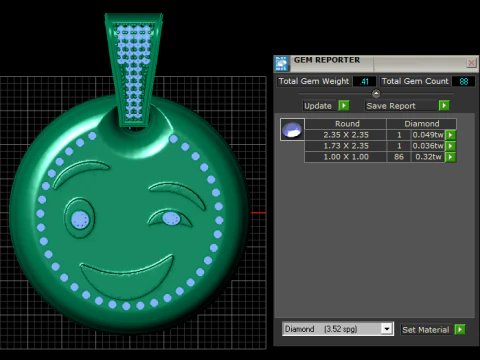Screen dimensions: 480x360
Task: Click the Total Gem Weight label
Action: 314,81
